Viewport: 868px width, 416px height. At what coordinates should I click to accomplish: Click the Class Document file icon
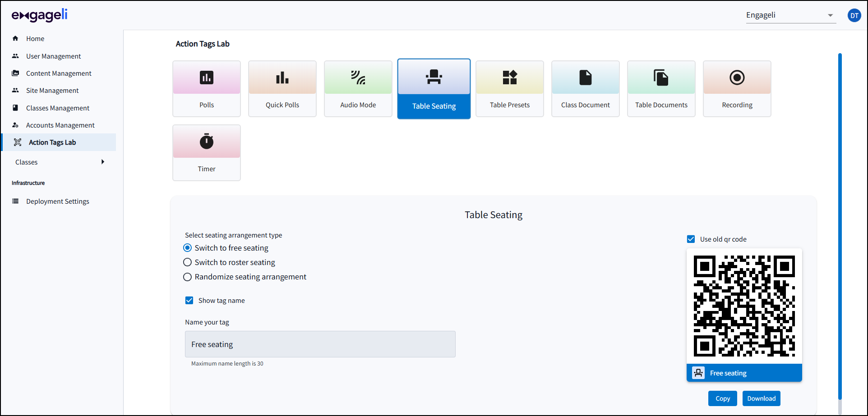click(x=586, y=78)
